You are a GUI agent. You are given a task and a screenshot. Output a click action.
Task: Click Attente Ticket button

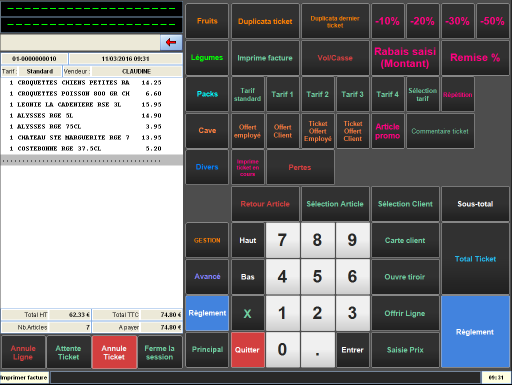click(69, 352)
